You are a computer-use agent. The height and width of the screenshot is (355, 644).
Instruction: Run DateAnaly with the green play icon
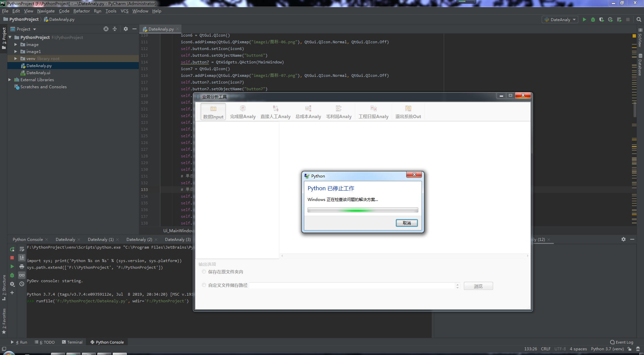(x=584, y=19)
